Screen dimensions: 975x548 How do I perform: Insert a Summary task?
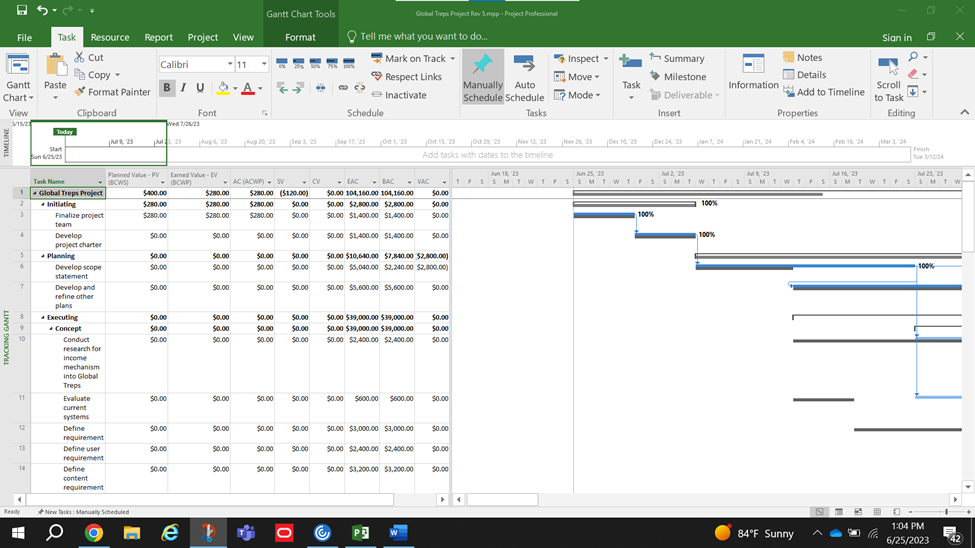[x=677, y=58]
